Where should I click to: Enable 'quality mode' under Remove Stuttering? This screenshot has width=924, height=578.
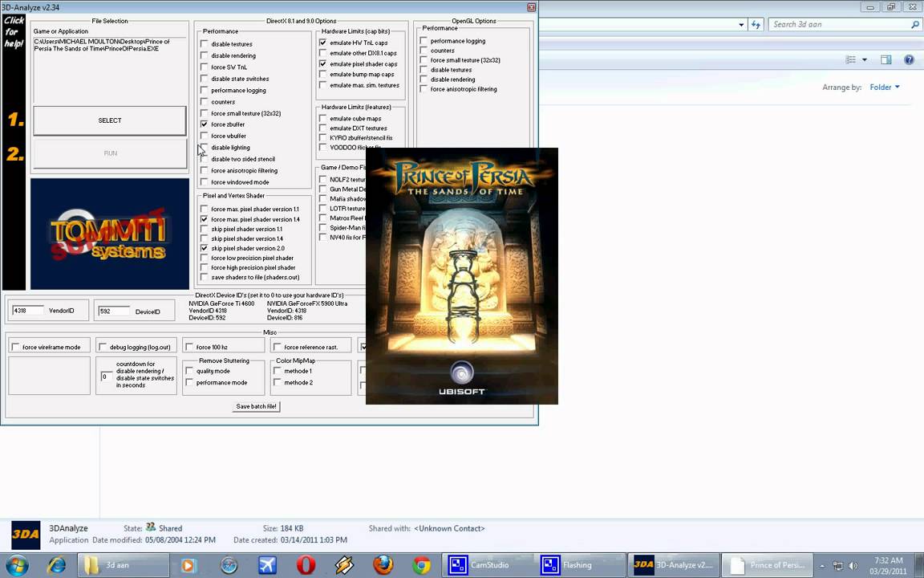pyautogui.click(x=190, y=371)
